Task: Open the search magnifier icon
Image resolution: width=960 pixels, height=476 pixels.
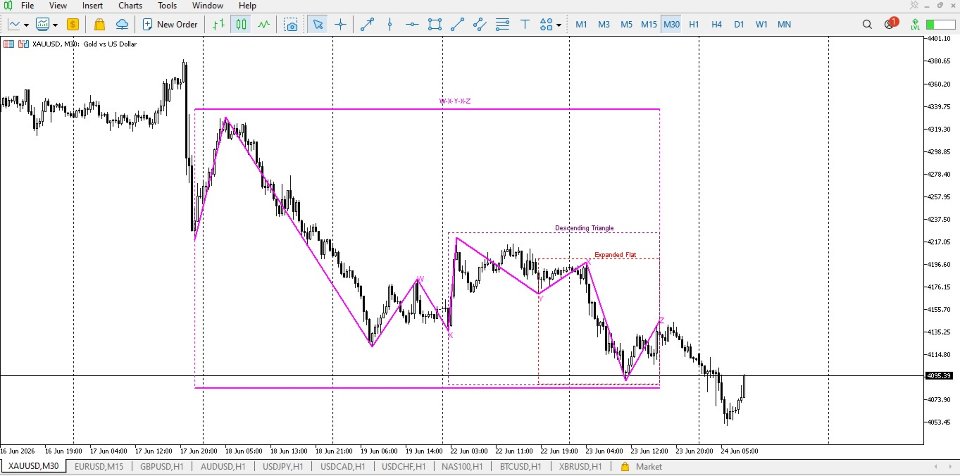Action: pyautogui.click(x=867, y=25)
